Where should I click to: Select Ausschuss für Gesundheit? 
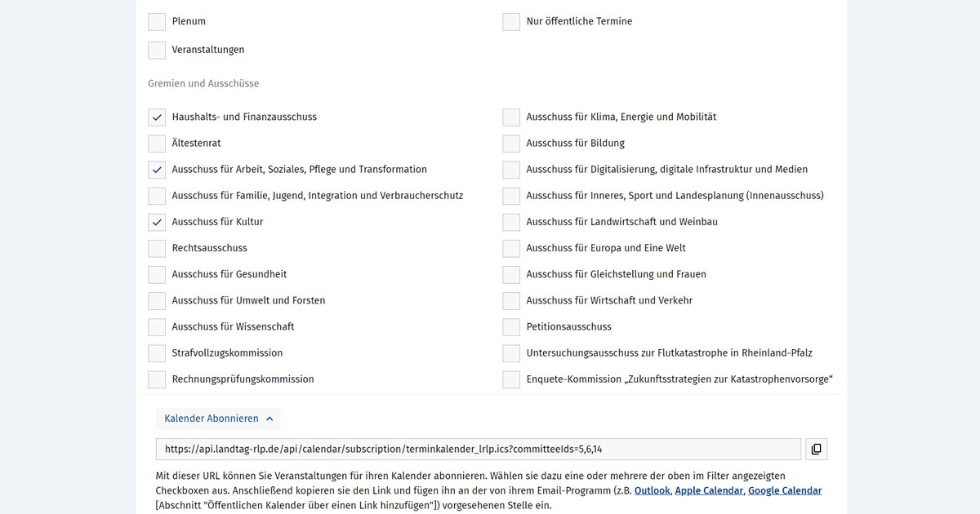pos(156,274)
